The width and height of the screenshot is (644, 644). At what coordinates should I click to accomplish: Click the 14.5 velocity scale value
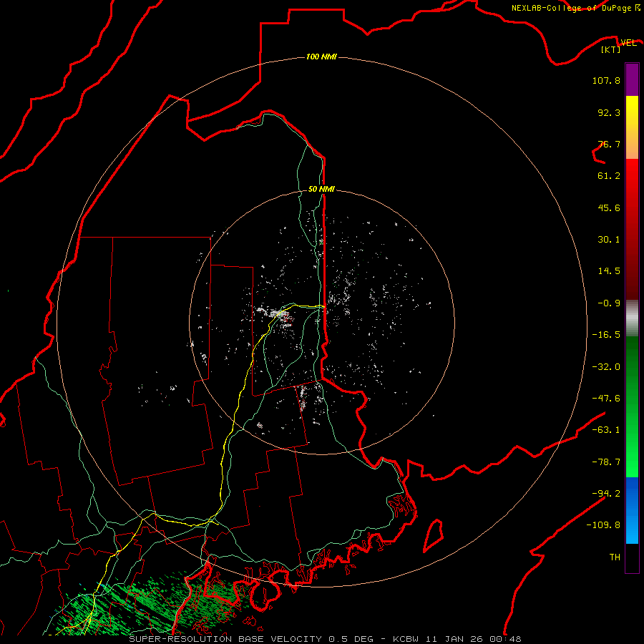click(609, 271)
